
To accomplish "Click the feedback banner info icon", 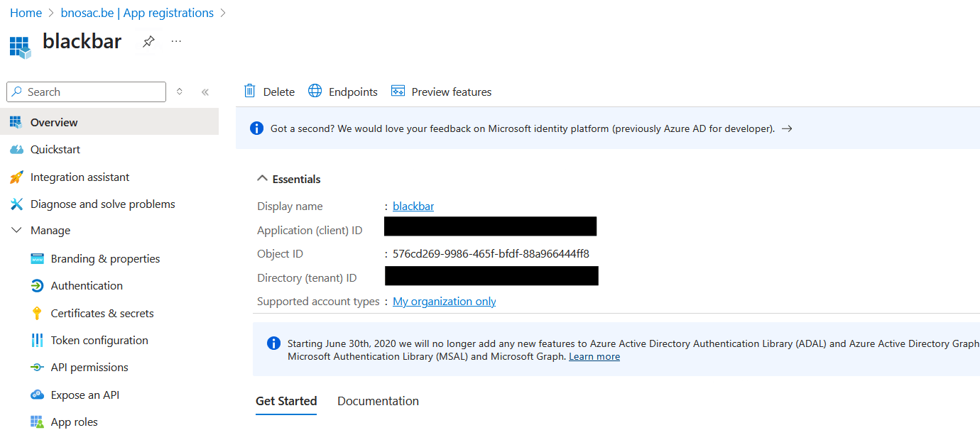I will click(257, 128).
